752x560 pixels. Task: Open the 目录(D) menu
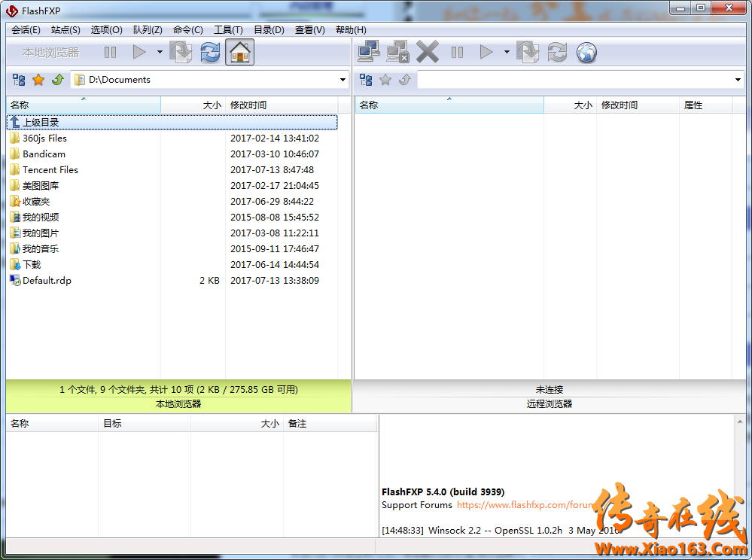coord(269,29)
